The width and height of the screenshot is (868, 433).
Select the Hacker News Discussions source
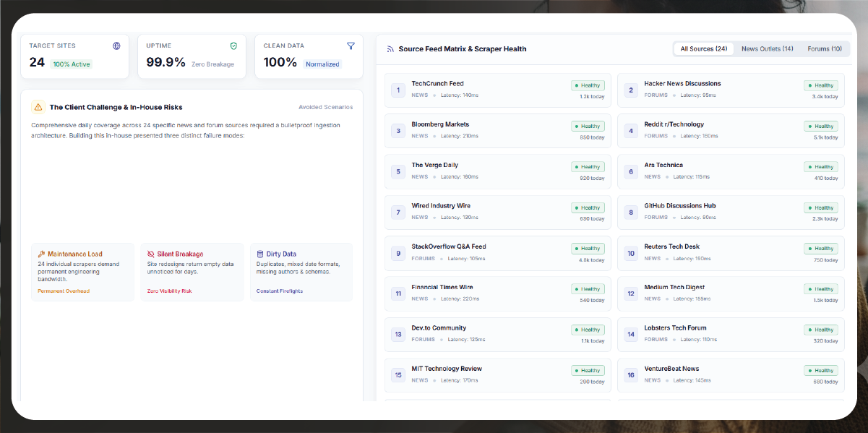[731, 90]
